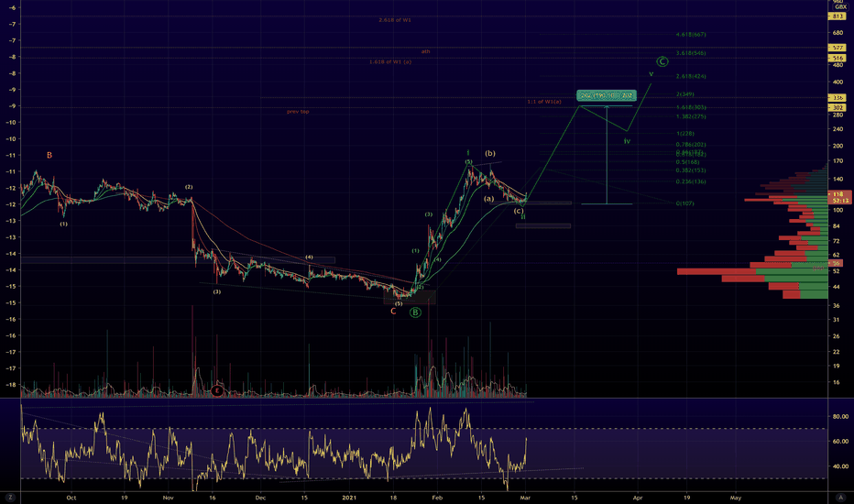Click the '1:1 of W1(a)' annotation

pos(544,102)
